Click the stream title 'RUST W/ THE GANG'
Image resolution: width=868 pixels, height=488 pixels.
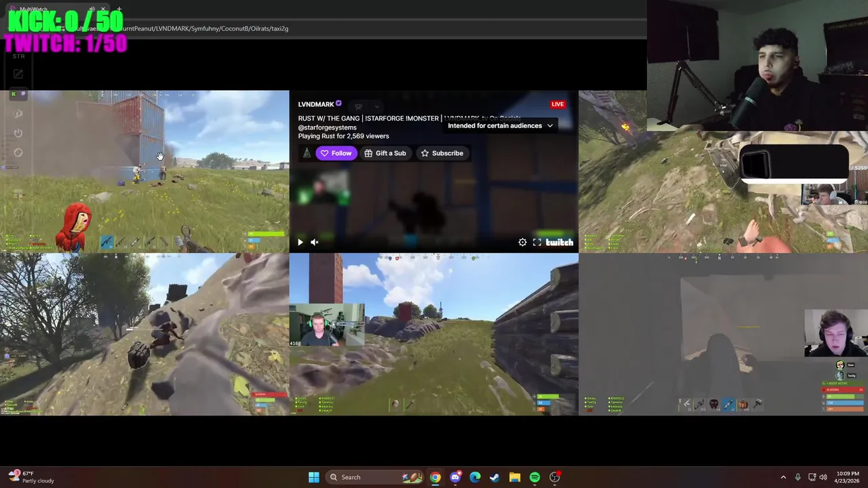tap(330, 119)
